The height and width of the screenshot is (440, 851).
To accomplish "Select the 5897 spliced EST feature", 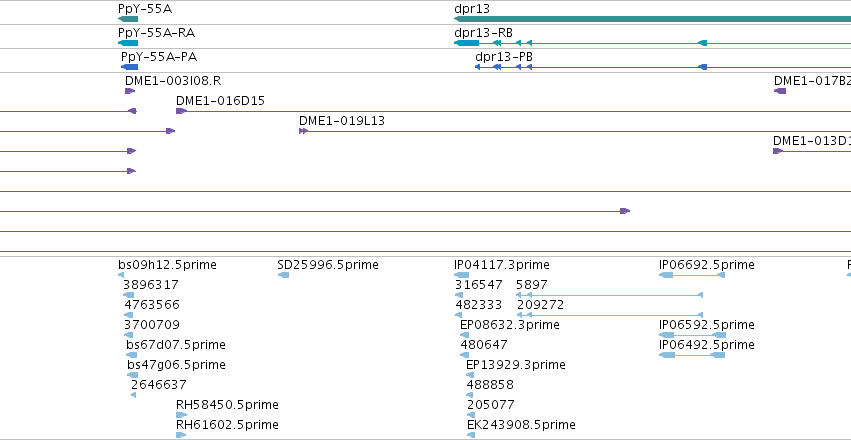I will pyautogui.click(x=609, y=295).
